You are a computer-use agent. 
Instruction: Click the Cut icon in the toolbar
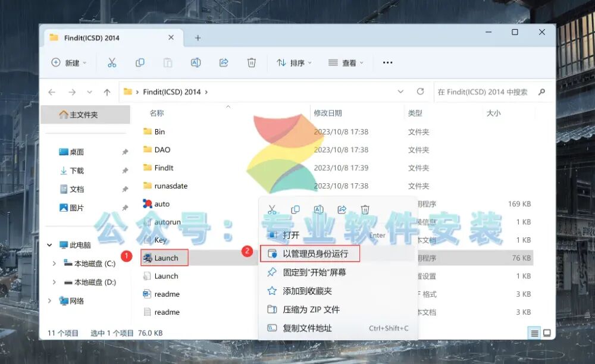click(112, 62)
